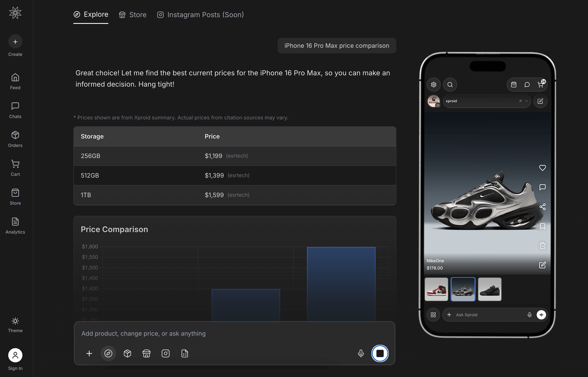The height and width of the screenshot is (377, 588).
Task: Click the microphone icon in chat input
Action: tap(361, 353)
